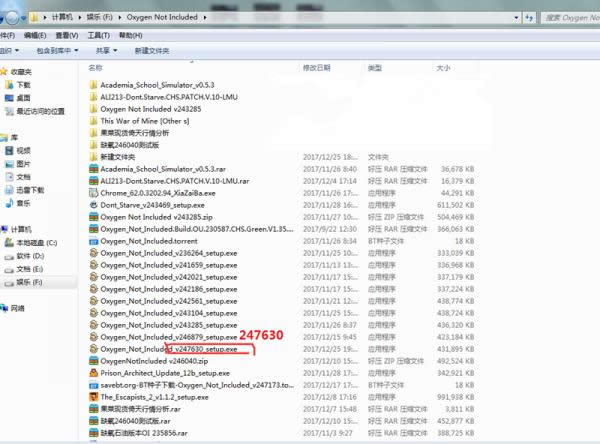Open the 迅雷下载 library

pos(28,189)
